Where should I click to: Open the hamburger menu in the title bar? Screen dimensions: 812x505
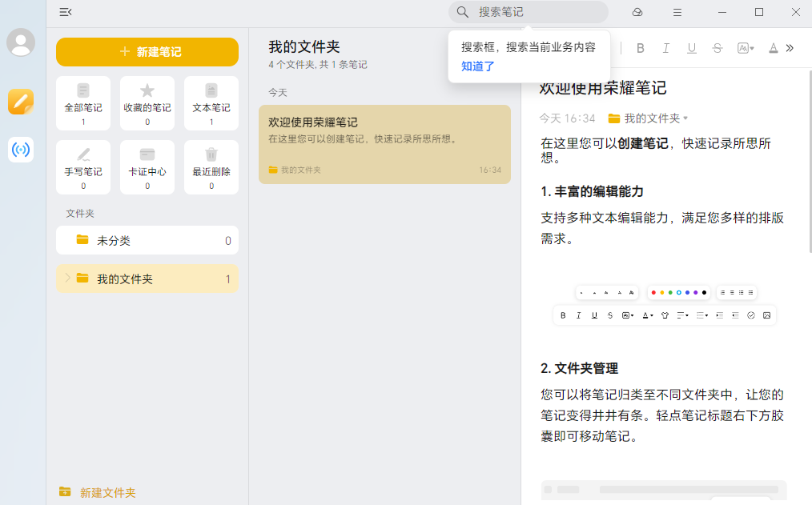click(677, 12)
